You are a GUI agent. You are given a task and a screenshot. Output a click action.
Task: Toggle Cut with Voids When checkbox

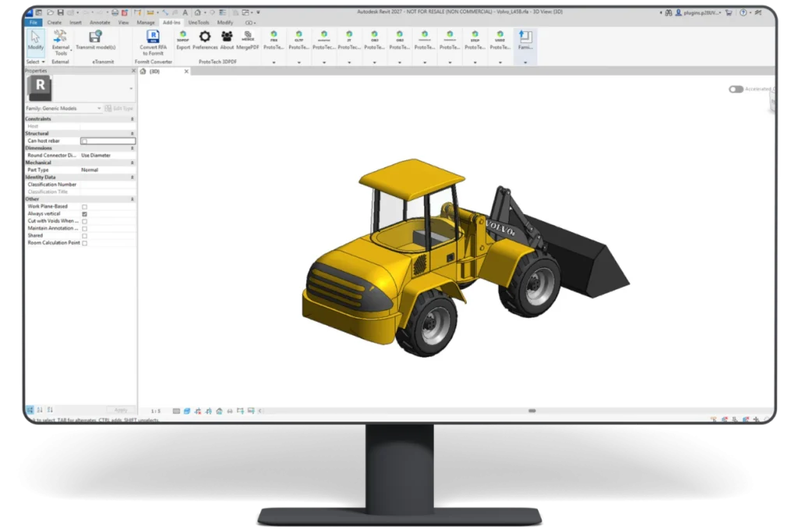pyautogui.click(x=84, y=221)
